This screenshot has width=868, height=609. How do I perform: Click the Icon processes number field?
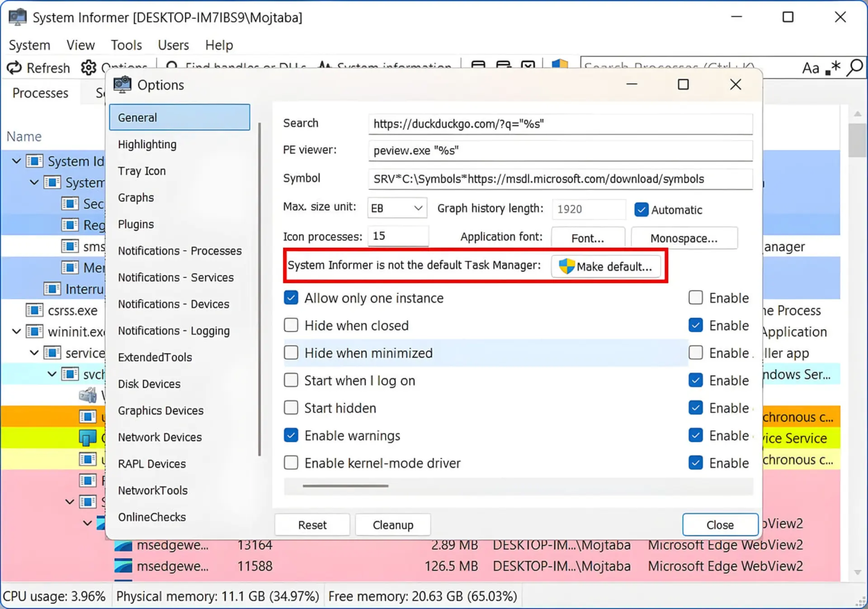click(x=398, y=236)
